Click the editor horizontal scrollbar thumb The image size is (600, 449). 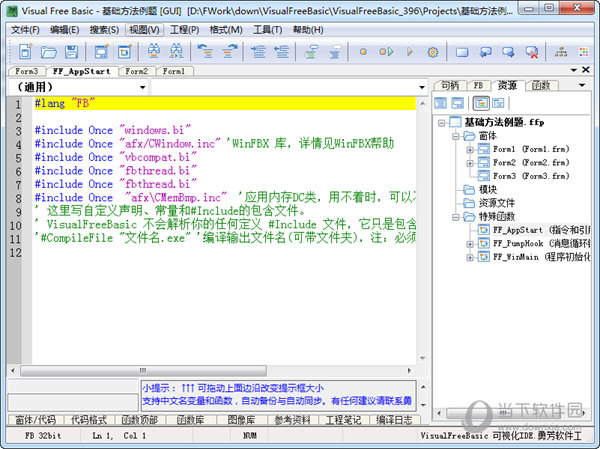143,371
